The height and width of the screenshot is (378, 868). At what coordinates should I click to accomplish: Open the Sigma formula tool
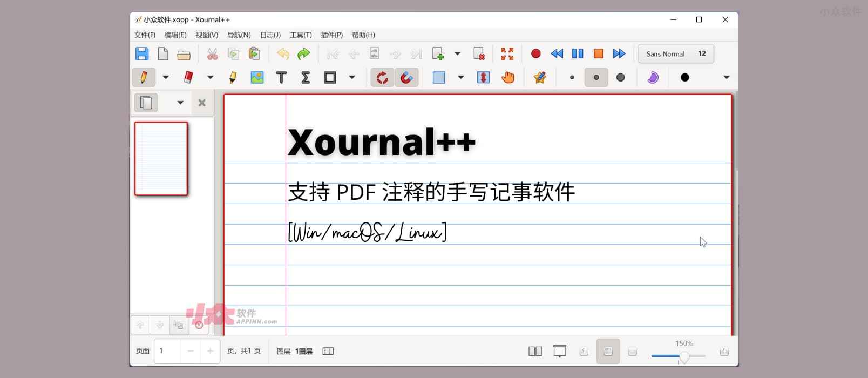[306, 77]
